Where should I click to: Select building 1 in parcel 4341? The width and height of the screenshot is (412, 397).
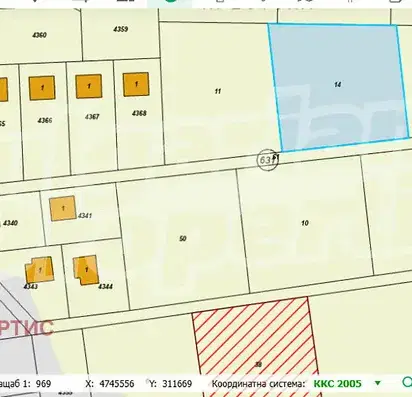[x=63, y=208]
